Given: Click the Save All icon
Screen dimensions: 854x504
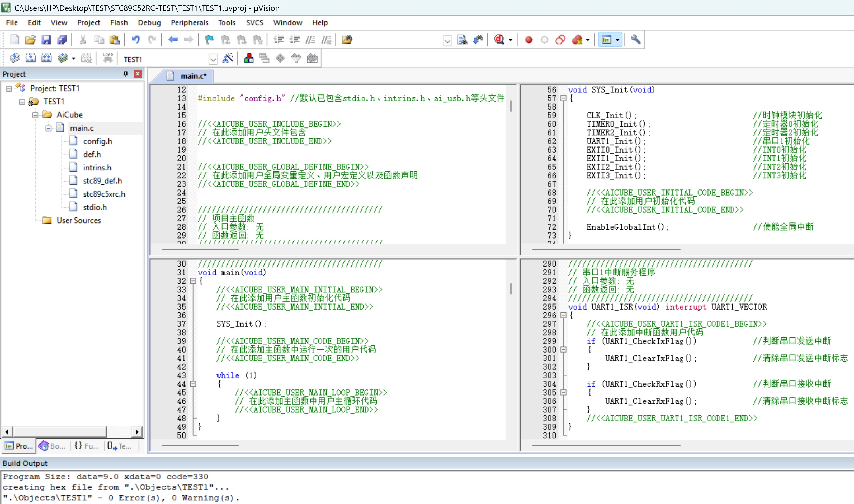Looking at the screenshot, I should (x=62, y=40).
